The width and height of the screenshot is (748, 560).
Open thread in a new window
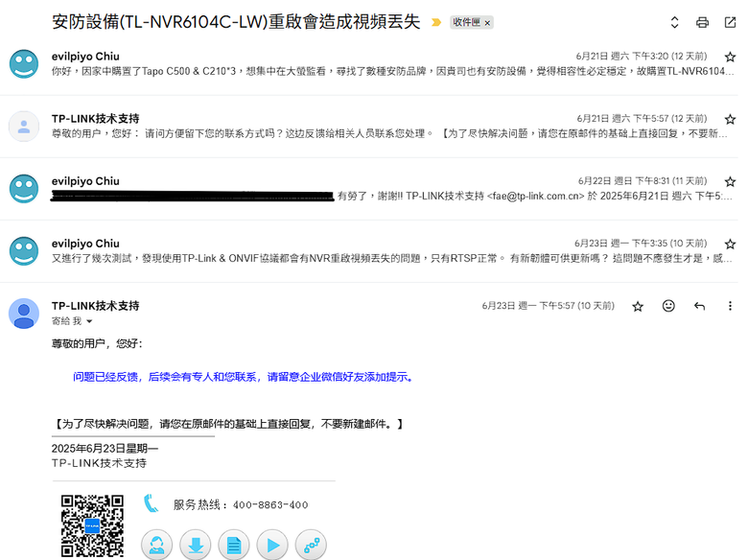(730, 22)
